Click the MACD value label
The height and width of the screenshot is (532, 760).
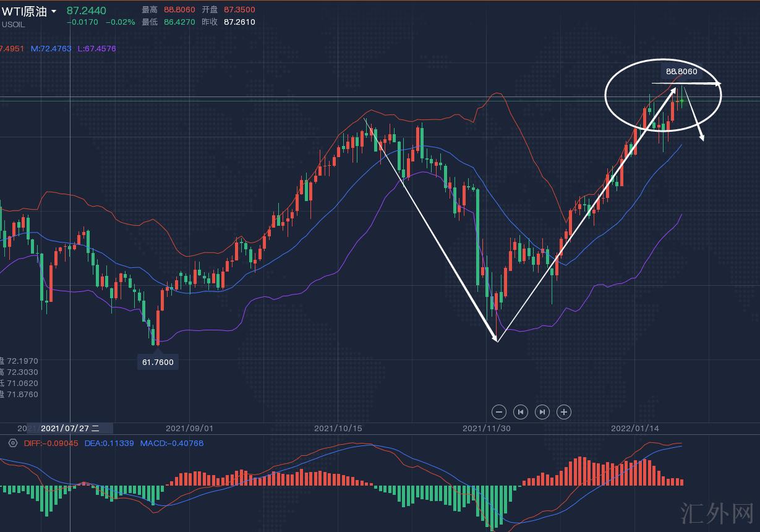coord(171,444)
